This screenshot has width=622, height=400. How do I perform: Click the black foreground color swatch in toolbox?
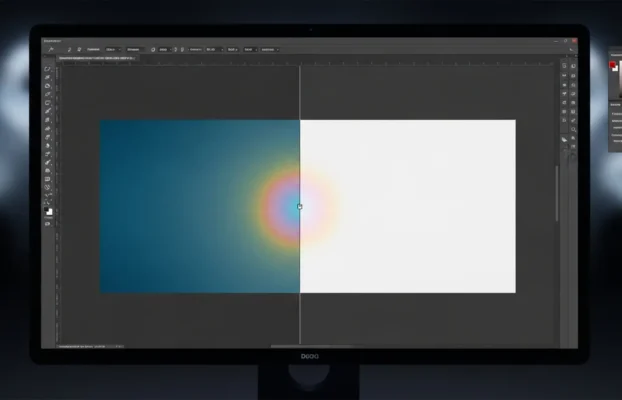46,209
